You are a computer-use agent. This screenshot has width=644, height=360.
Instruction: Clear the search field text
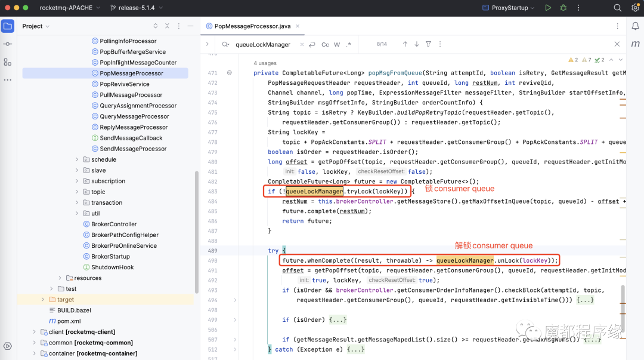[302, 44]
